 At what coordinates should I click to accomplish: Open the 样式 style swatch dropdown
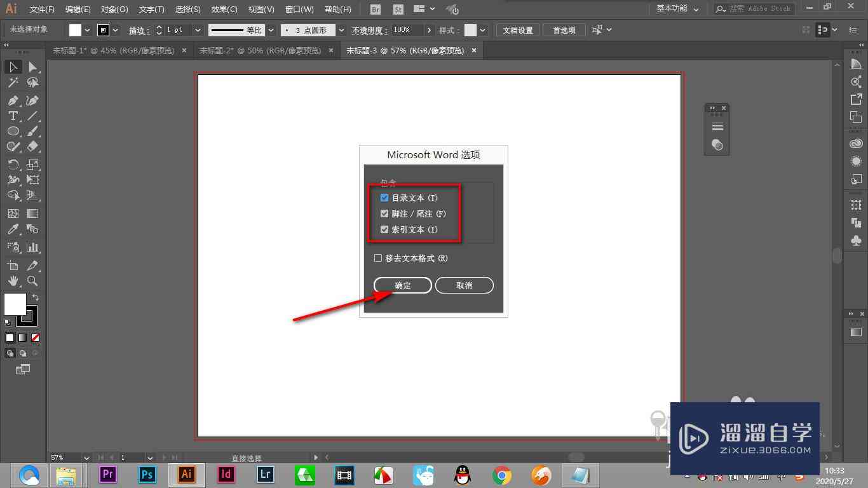coord(483,30)
